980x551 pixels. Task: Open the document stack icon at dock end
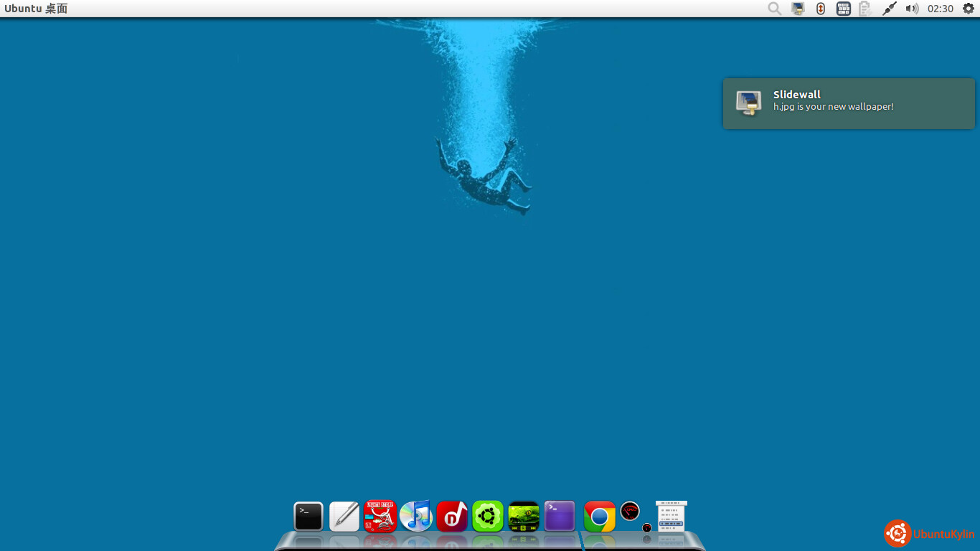click(x=672, y=516)
